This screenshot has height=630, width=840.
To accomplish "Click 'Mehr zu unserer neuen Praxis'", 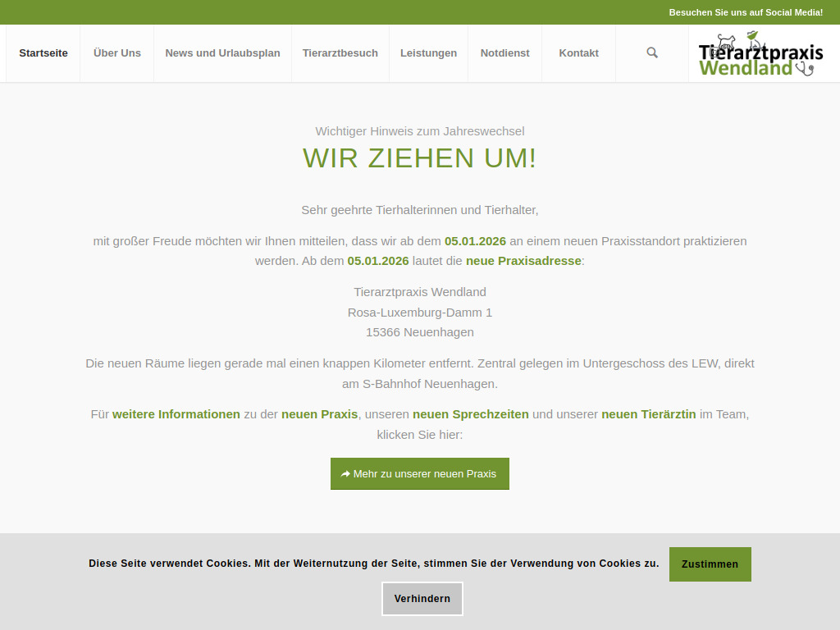I will (420, 473).
